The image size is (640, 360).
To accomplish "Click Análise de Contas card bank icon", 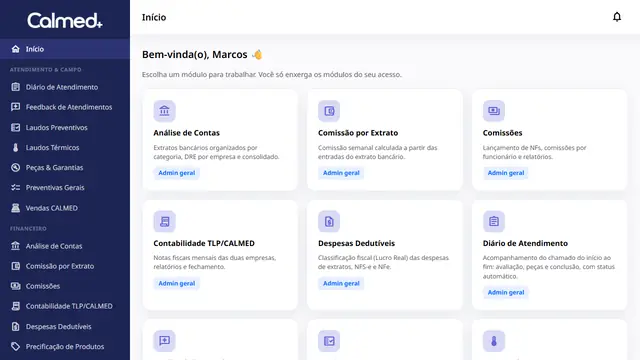I will [164, 111].
